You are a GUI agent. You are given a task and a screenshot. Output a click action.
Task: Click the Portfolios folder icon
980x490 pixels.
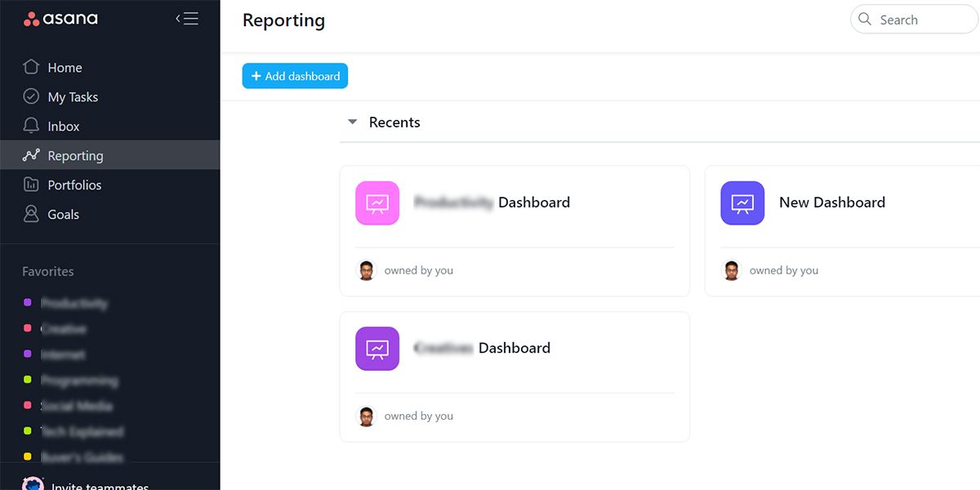point(31,185)
